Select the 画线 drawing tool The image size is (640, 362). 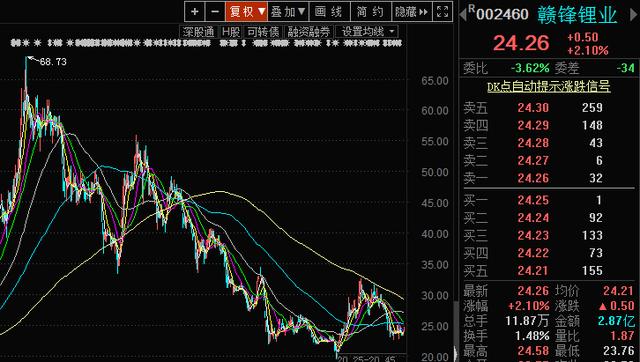click(329, 11)
